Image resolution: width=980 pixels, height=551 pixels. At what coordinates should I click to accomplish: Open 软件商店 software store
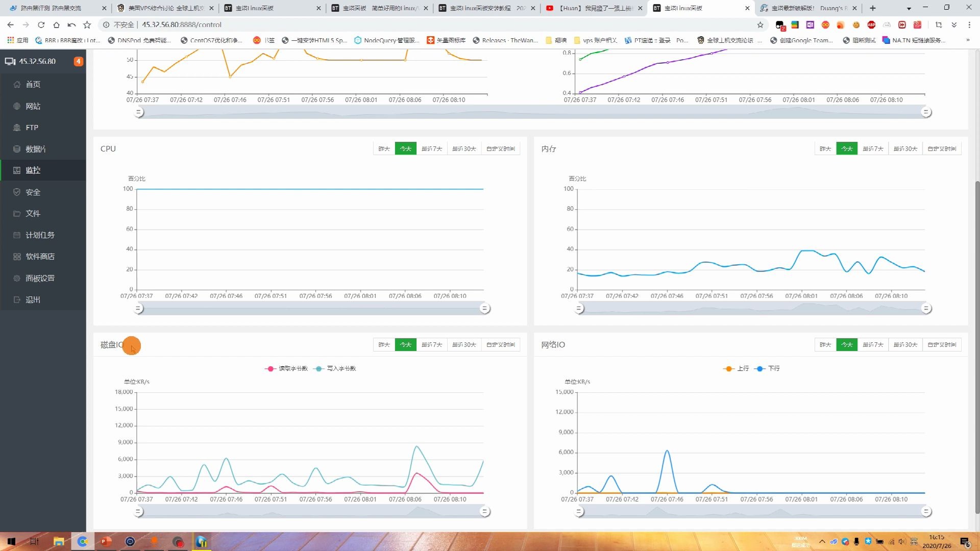(40, 257)
